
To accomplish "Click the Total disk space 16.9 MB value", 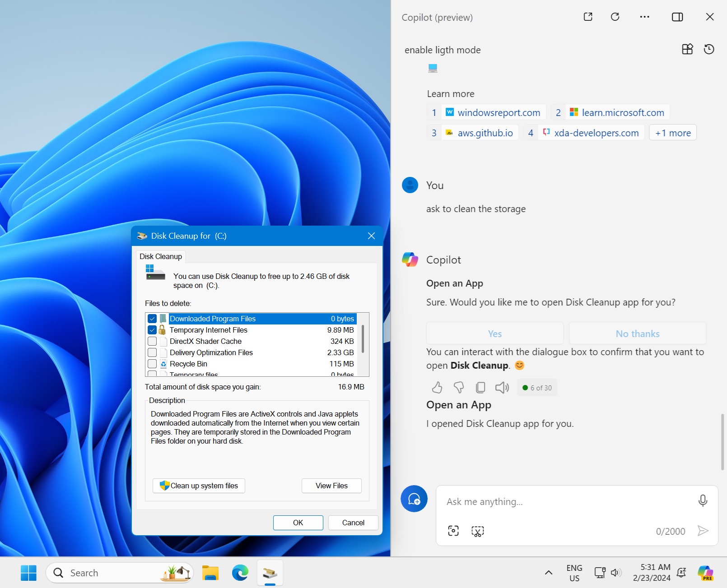I will (x=351, y=387).
